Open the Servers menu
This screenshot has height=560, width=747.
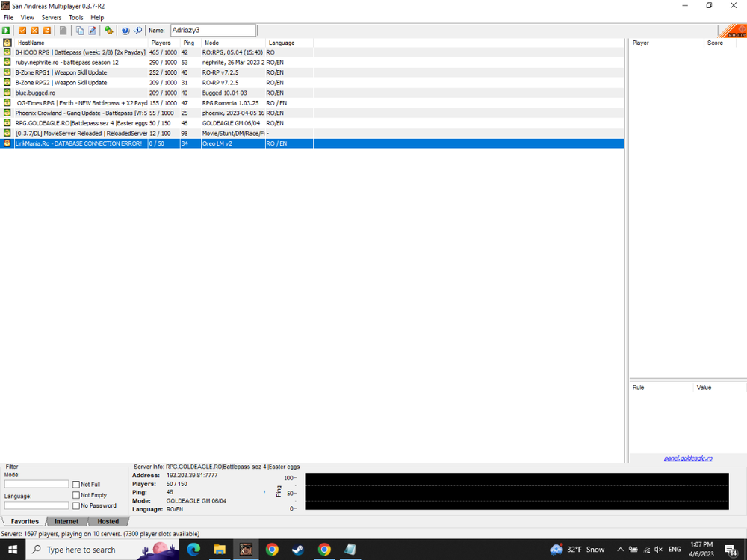coord(52,17)
